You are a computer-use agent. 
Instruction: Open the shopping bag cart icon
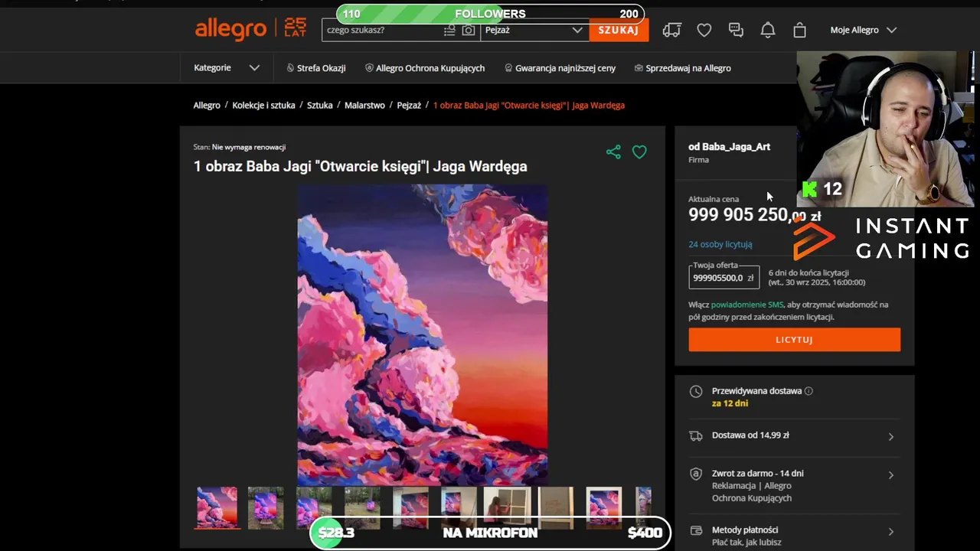click(799, 30)
